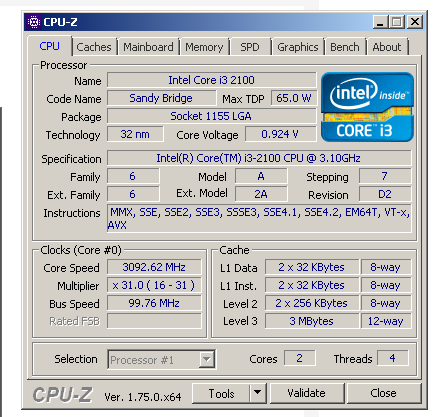Screen dimensions: 440x417
Task: Maximize the CPU-Z window
Action: (x=397, y=22)
